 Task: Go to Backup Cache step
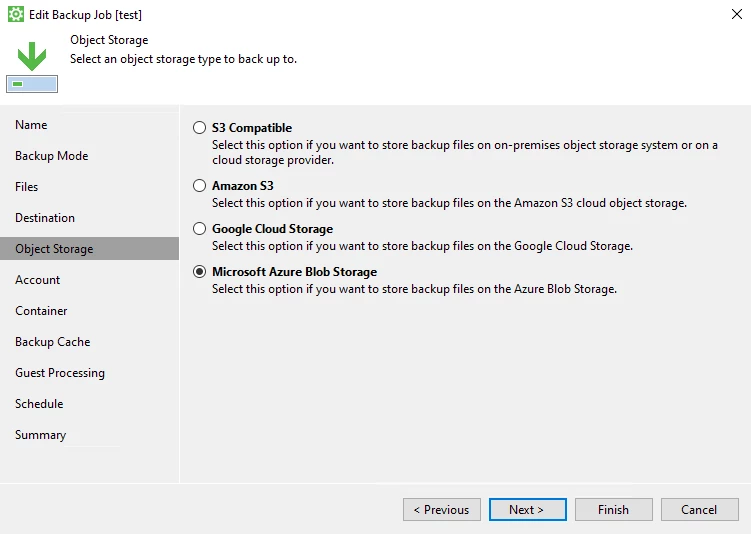click(53, 342)
